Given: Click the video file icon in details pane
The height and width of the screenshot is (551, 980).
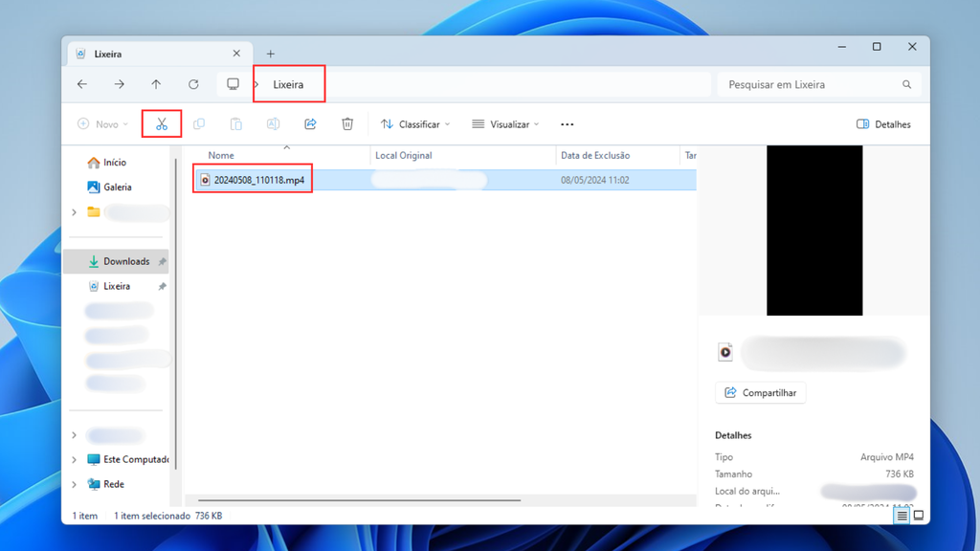Looking at the screenshot, I should (725, 352).
